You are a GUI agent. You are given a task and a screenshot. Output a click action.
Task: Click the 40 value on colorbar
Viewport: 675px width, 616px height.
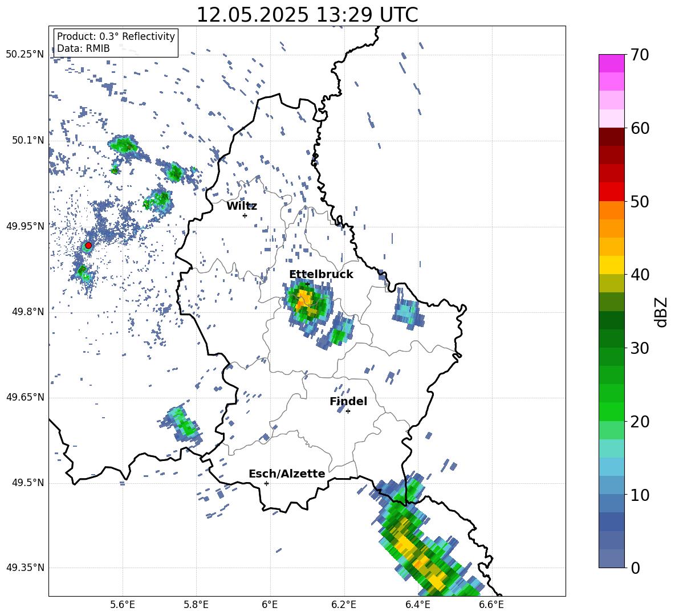(640, 275)
